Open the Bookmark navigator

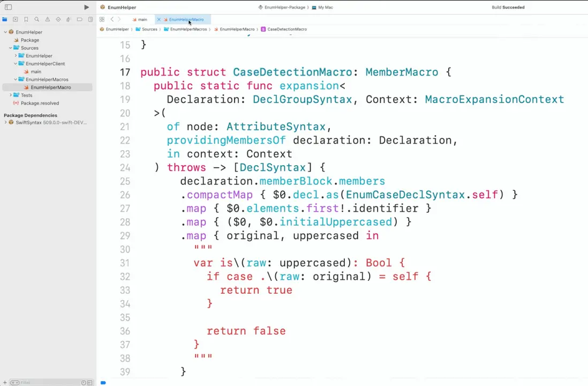click(x=26, y=19)
